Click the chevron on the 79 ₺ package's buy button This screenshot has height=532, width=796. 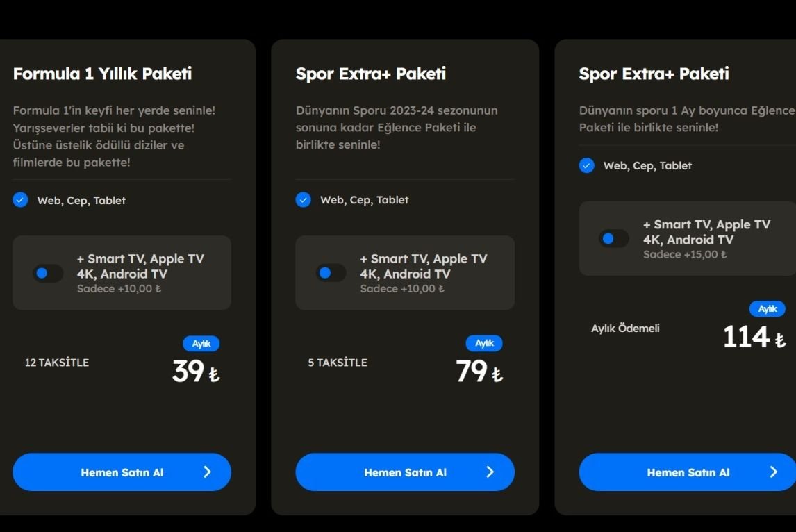pyautogui.click(x=490, y=472)
